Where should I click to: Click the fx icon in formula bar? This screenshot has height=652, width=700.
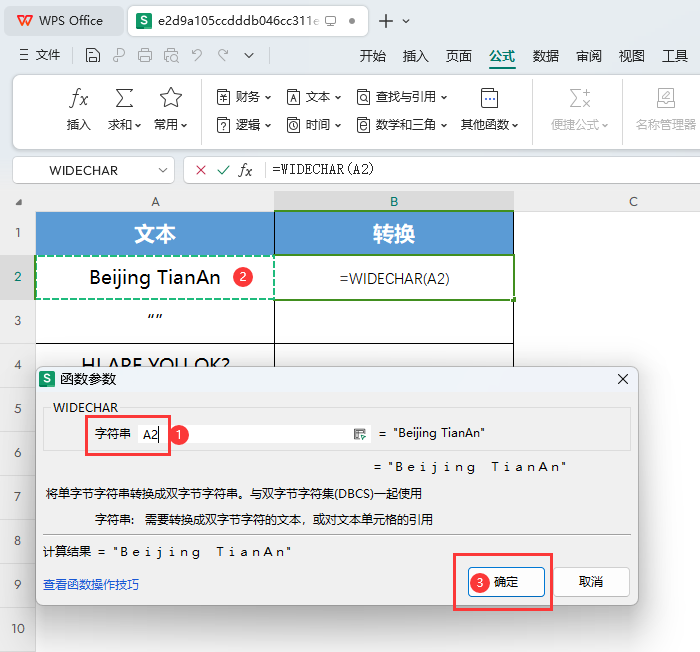click(x=245, y=170)
